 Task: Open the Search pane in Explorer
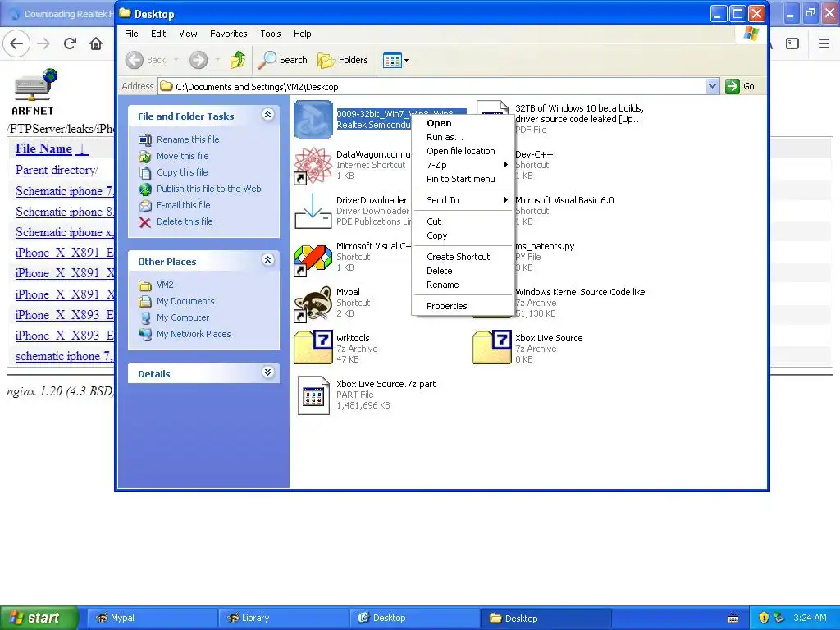282,60
